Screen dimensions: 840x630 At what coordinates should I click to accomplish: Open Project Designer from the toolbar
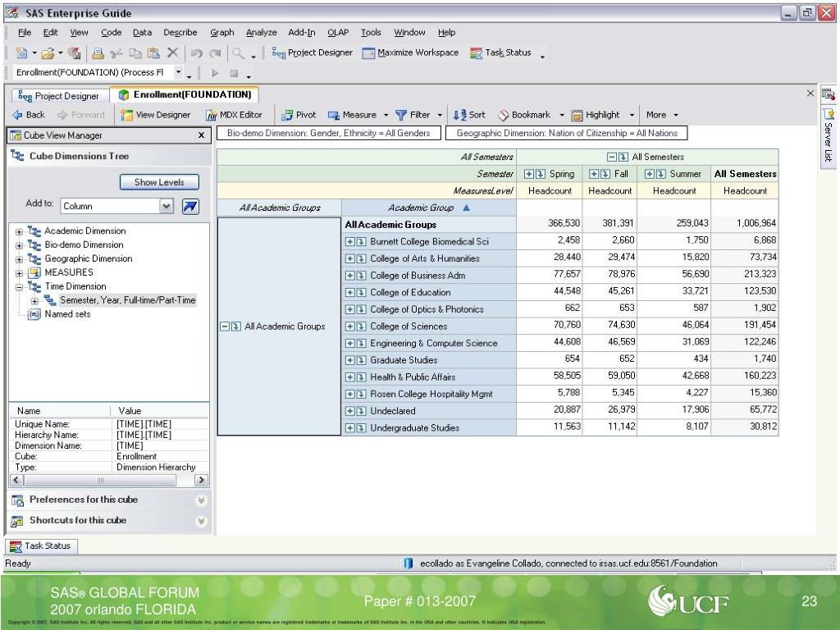pos(313,52)
